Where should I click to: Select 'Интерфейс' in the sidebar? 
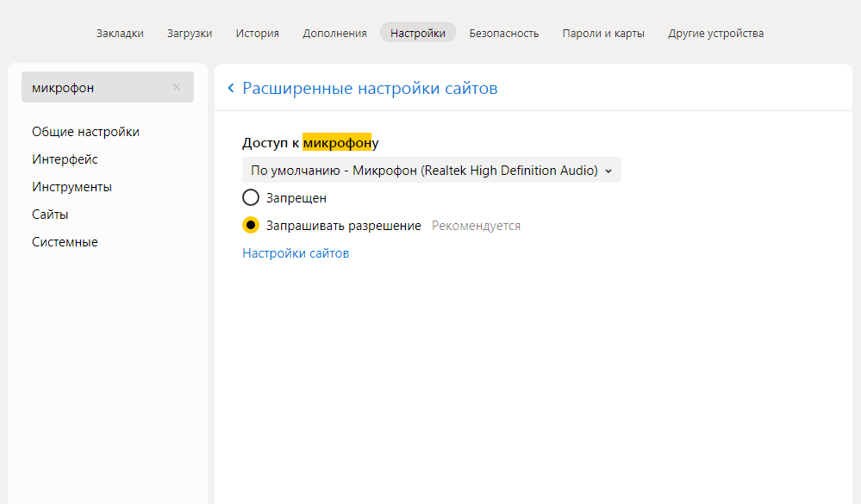tap(65, 159)
